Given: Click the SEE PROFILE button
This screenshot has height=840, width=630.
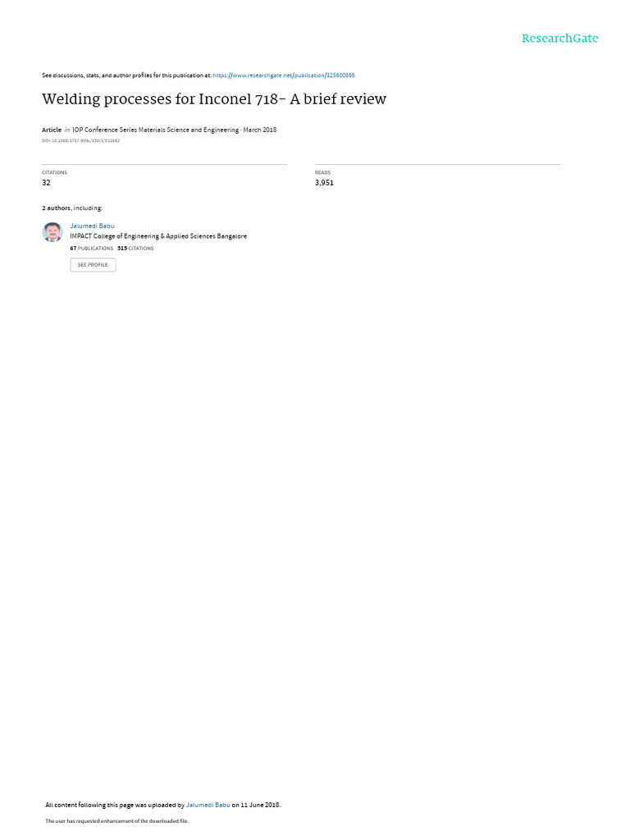Looking at the screenshot, I should click(x=93, y=265).
